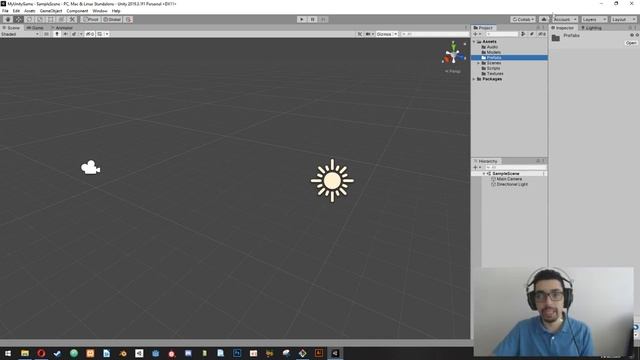Screen dimensions: 640x360
Task: Open the Layers dropdown
Action: click(594, 19)
